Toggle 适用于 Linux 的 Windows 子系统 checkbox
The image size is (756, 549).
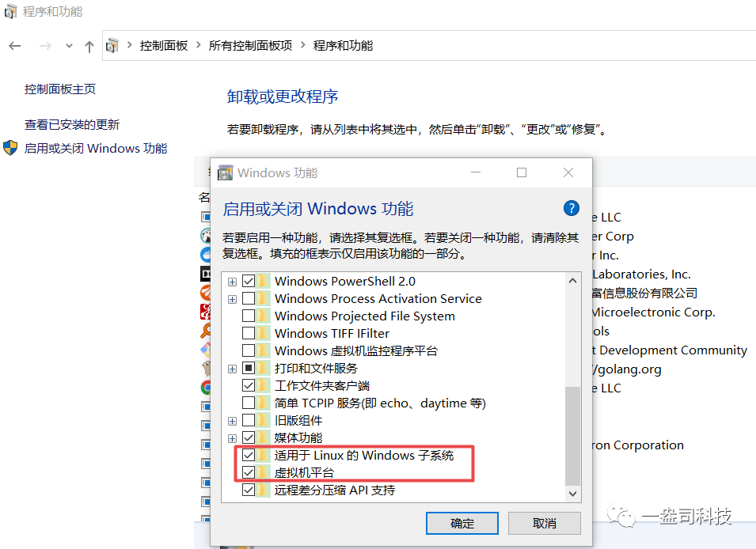(249, 455)
